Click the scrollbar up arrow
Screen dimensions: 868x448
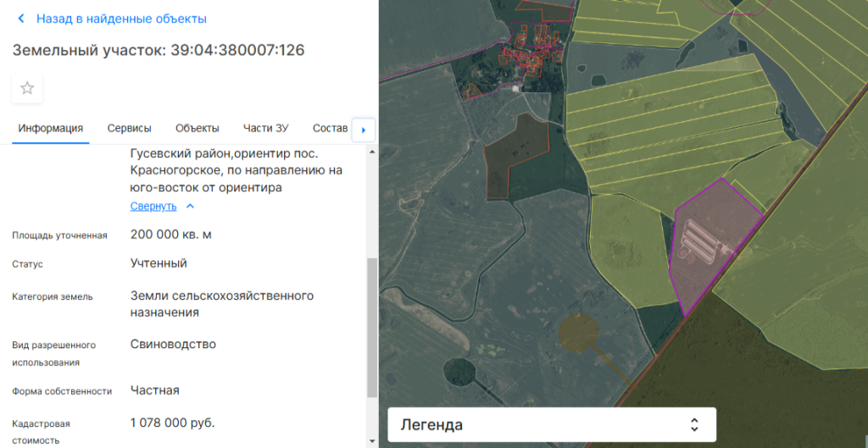pyautogui.click(x=371, y=152)
